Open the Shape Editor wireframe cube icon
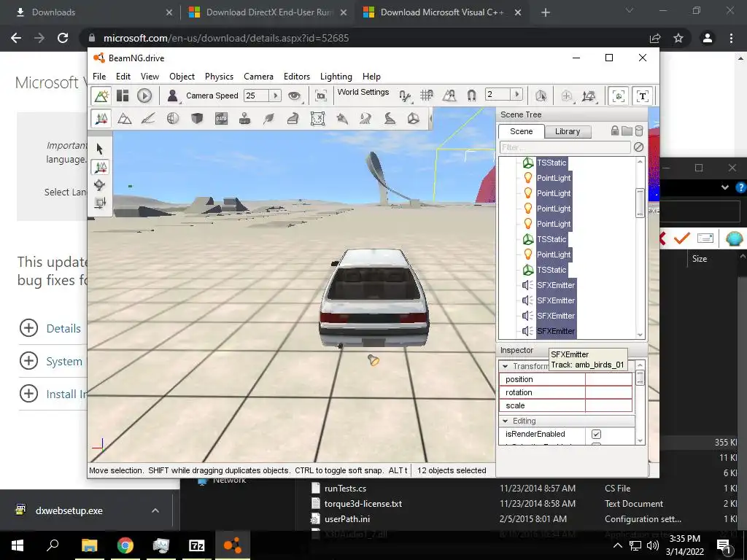747x560 pixels. pos(414,119)
